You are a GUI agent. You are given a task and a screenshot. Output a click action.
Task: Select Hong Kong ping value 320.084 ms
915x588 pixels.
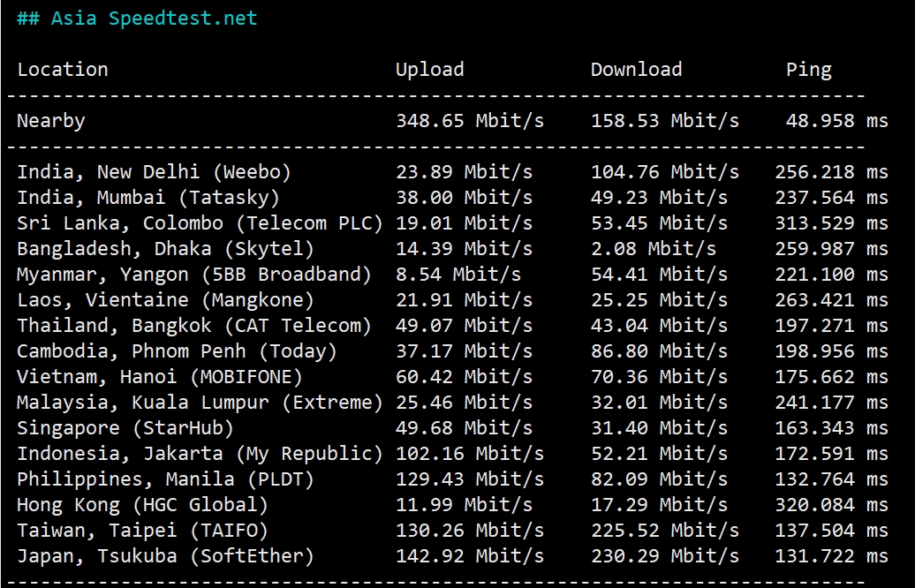pyautogui.click(x=831, y=505)
